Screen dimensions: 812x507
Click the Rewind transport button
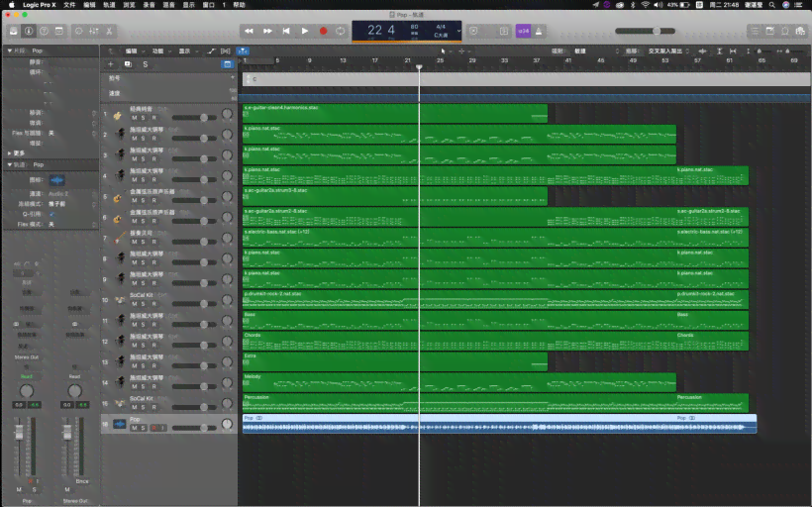pos(250,31)
